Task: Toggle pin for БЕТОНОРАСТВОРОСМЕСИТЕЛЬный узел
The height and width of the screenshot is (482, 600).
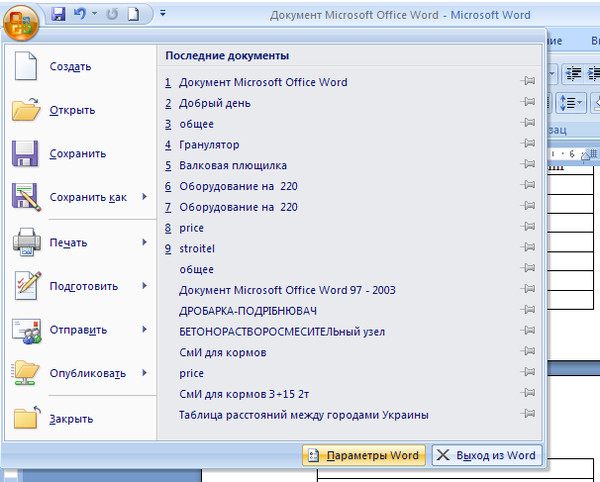Action: [x=528, y=330]
